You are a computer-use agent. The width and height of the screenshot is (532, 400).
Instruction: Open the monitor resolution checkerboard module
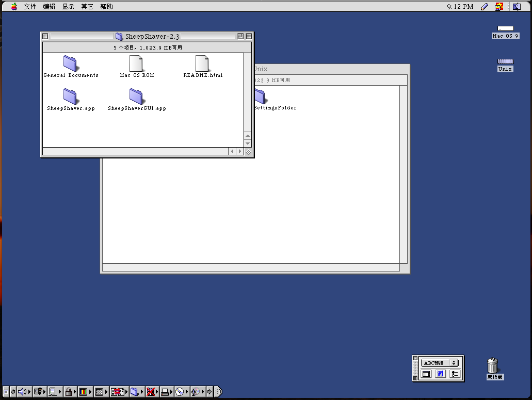pyautogui.click(x=101, y=392)
